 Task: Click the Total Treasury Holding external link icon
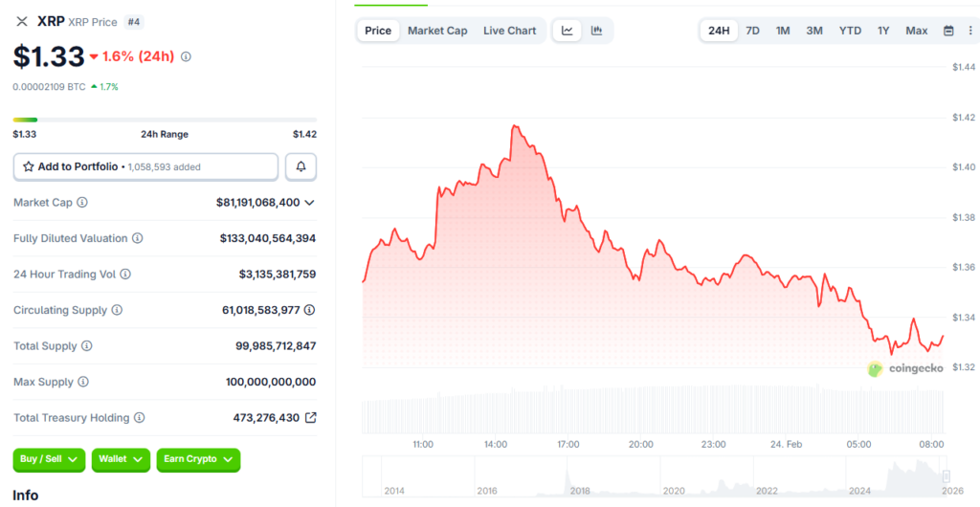point(310,418)
